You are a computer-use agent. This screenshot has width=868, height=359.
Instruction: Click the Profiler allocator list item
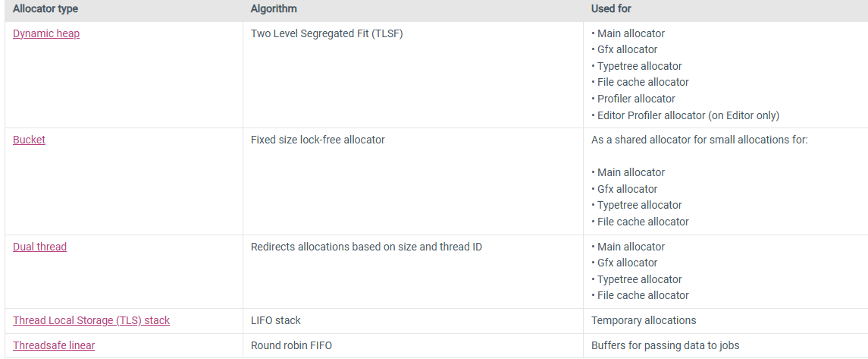click(636, 99)
